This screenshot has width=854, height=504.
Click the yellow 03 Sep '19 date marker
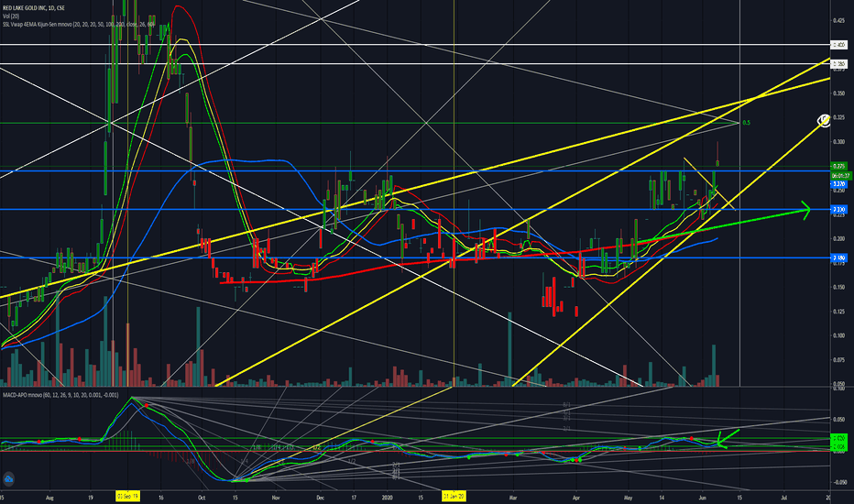pyautogui.click(x=127, y=497)
